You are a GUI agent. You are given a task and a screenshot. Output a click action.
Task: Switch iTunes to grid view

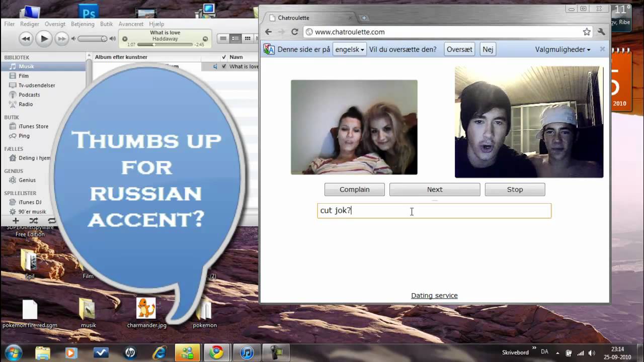click(x=247, y=39)
